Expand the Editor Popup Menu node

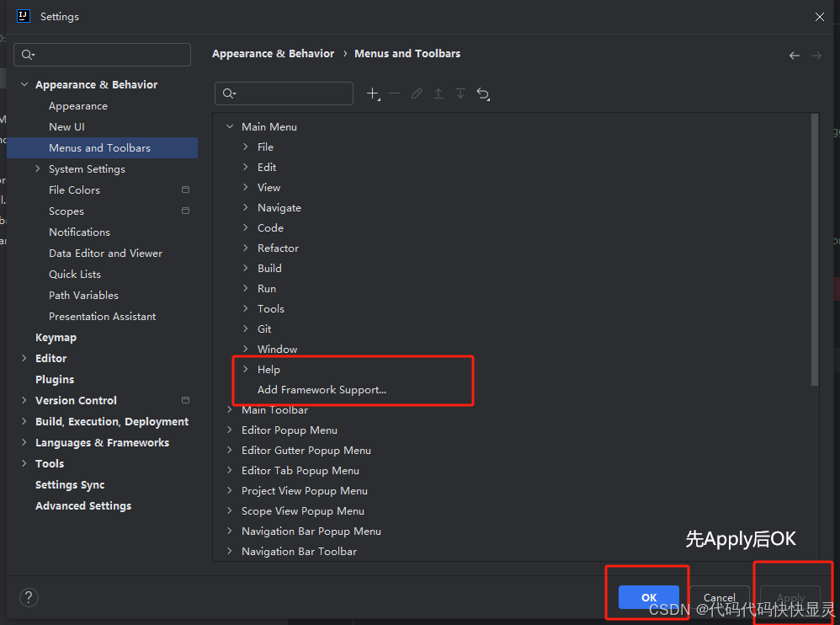pyautogui.click(x=230, y=430)
